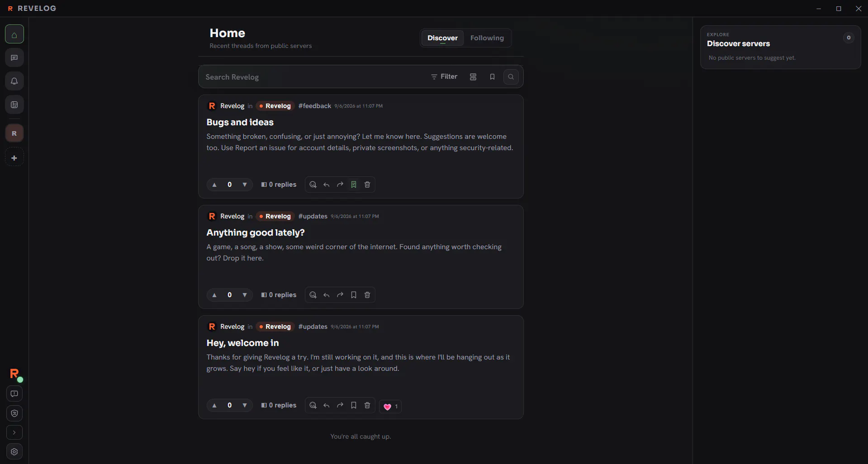Add reaction to Bugs and ideas thread
The height and width of the screenshot is (464, 868).
pyautogui.click(x=313, y=185)
